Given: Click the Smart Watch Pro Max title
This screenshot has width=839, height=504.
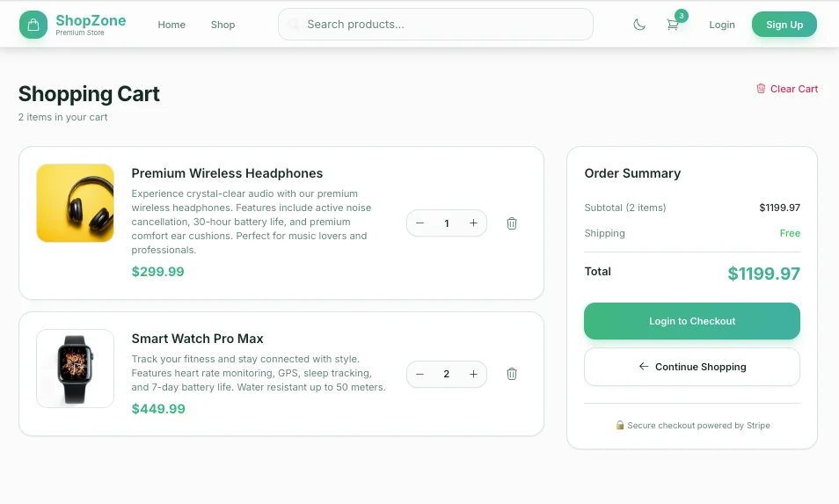Looking at the screenshot, I should (x=198, y=339).
